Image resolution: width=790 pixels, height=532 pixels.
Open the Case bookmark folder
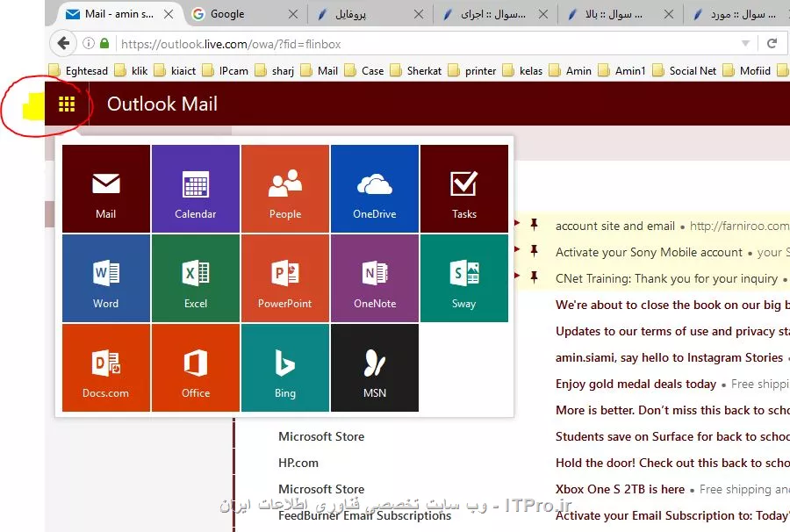click(x=364, y=71)
